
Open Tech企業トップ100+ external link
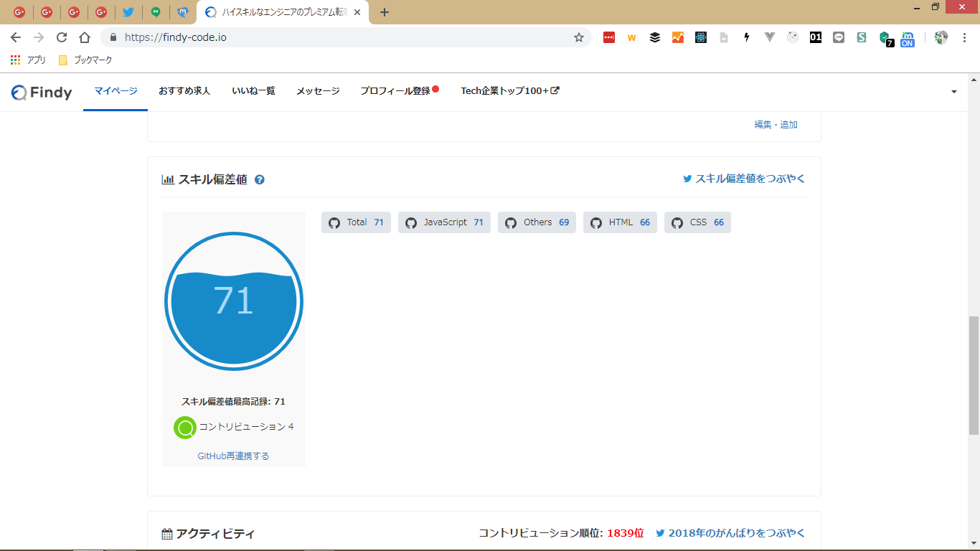[x=509, y=91]
